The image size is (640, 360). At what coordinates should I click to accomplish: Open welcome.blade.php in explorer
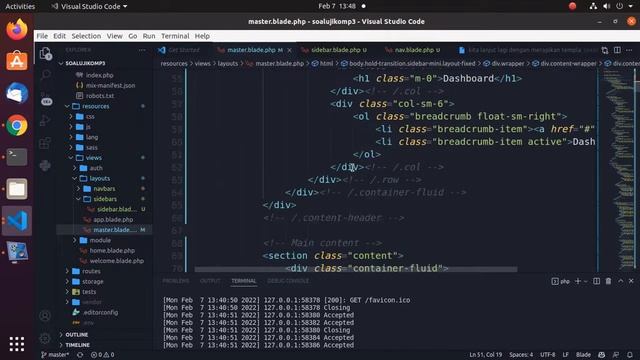[x=116, y=261]
